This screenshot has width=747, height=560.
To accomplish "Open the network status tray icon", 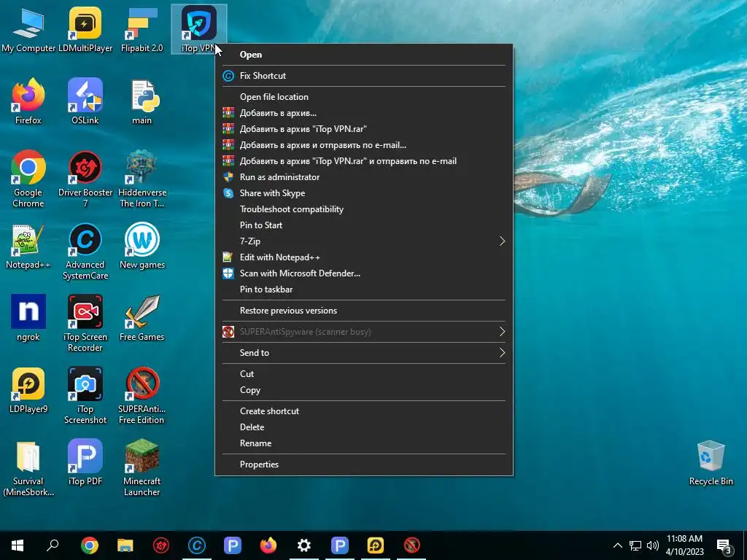I will point(635,545).
